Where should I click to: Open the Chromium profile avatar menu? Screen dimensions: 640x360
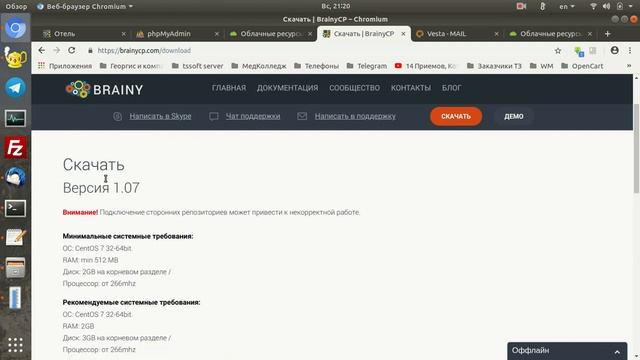pyautogui.click(x=614, y=50)
